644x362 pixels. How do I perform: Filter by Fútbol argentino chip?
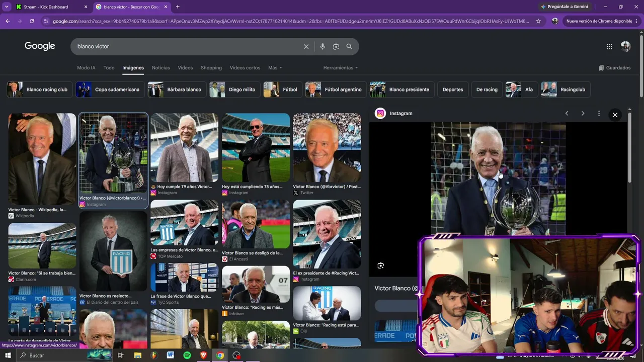coord(336,89)
